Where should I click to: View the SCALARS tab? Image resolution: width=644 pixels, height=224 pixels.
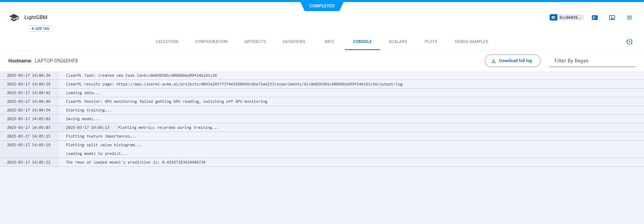pos(398,42)
